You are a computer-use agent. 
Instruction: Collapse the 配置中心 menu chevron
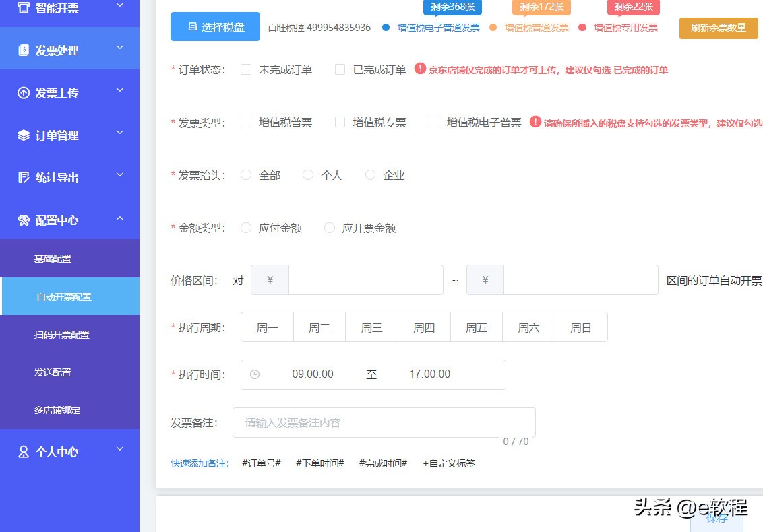[x=119, y=220]
